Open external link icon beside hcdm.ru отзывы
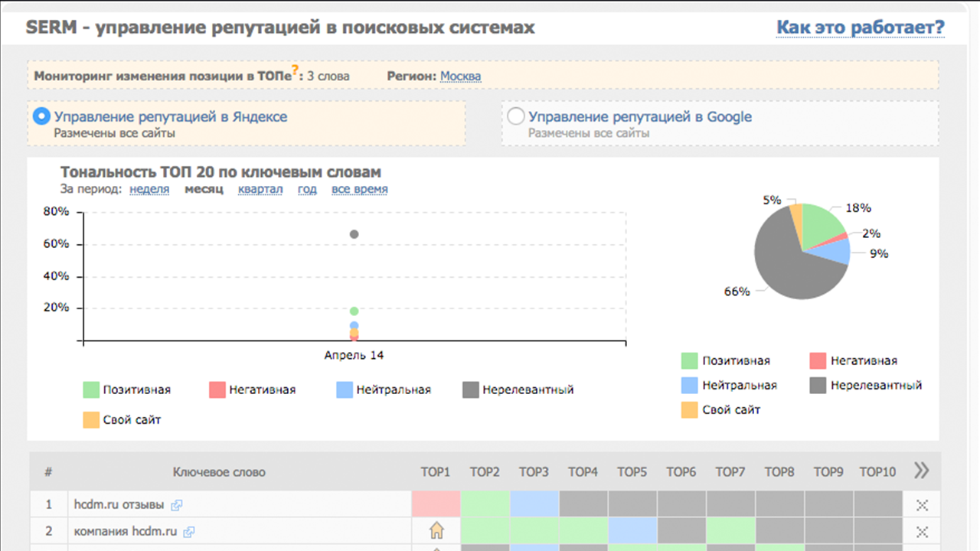The image size is (980, 551). coord(177,505)
